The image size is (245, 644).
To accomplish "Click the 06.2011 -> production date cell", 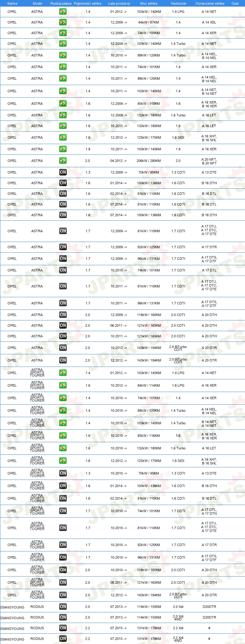I will [118, 325].
